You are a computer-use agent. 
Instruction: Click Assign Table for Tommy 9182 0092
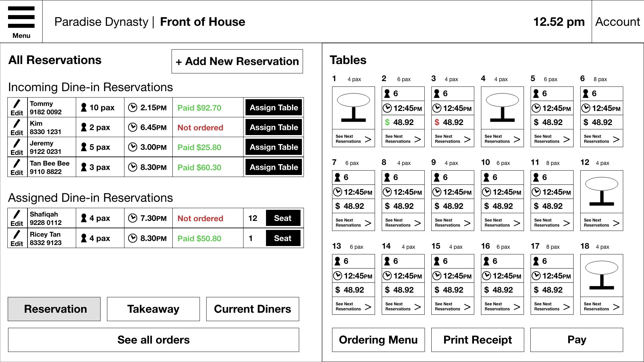click(x=274, y=107)
